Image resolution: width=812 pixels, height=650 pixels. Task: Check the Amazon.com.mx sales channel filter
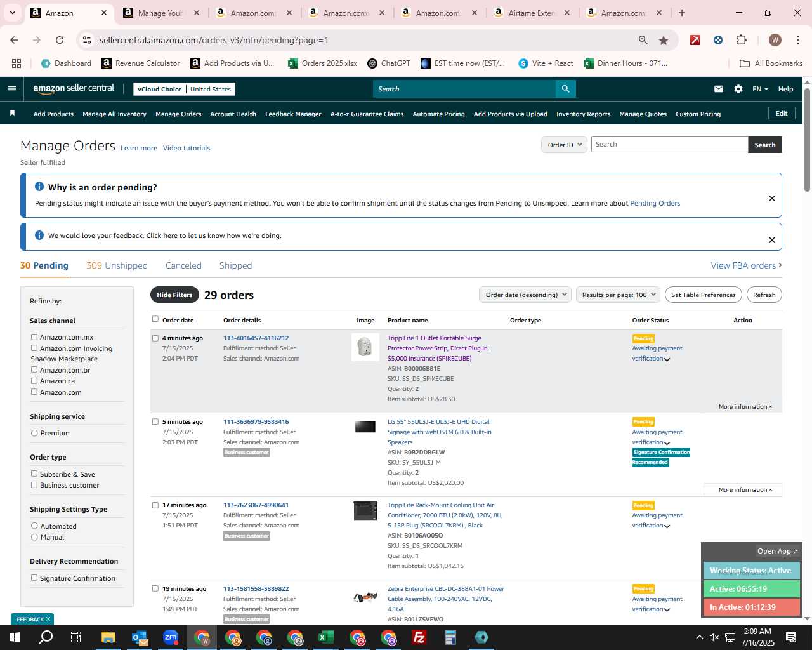pos(34,337)
